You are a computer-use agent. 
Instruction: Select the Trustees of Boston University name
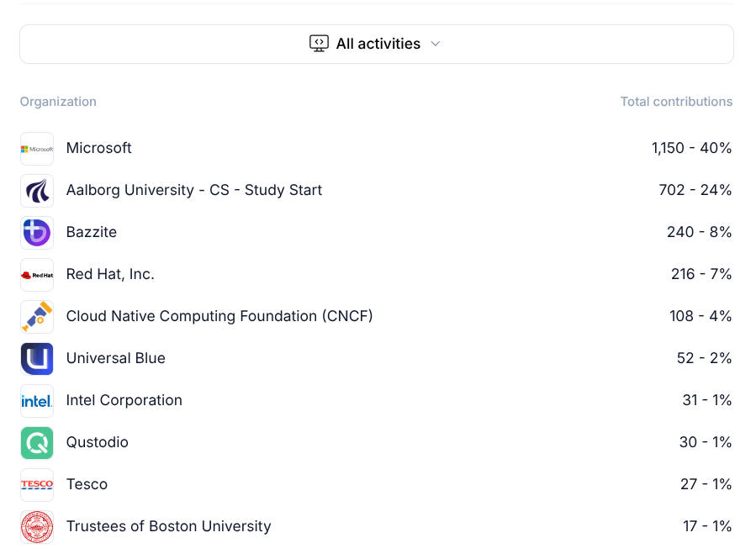168,526
